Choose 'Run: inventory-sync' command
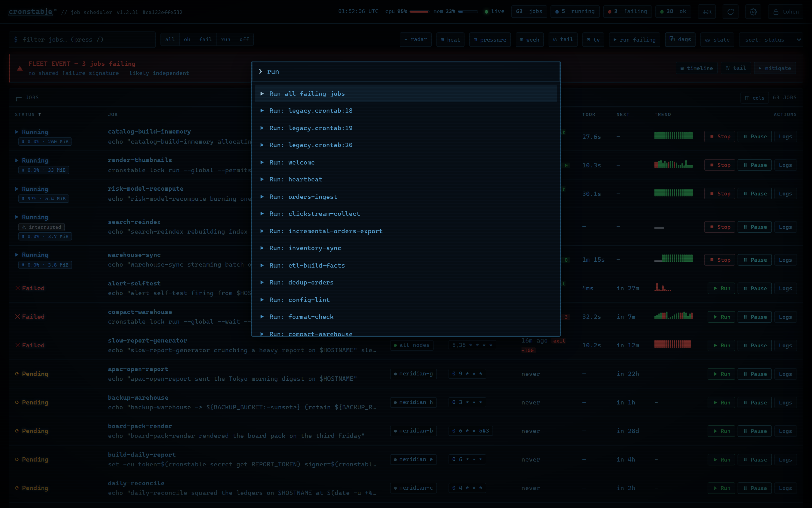 click(406, 248)
